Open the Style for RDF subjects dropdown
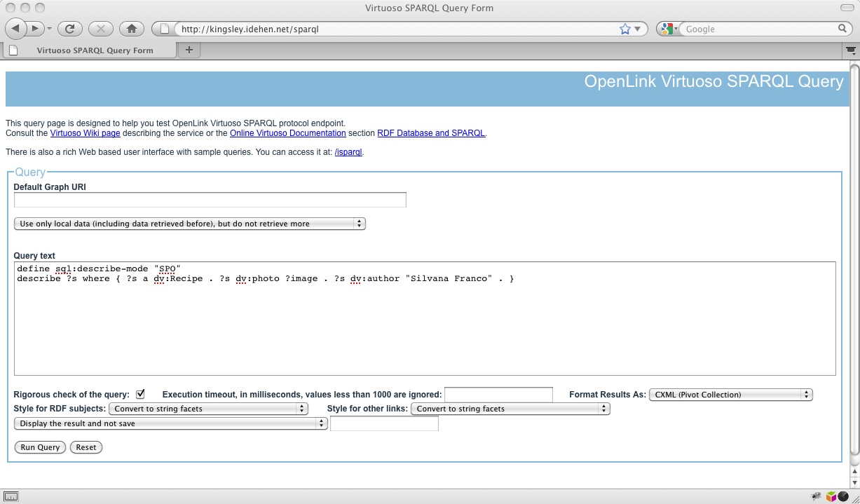Viewport: 860px width, 504px height. pos(208,409)
